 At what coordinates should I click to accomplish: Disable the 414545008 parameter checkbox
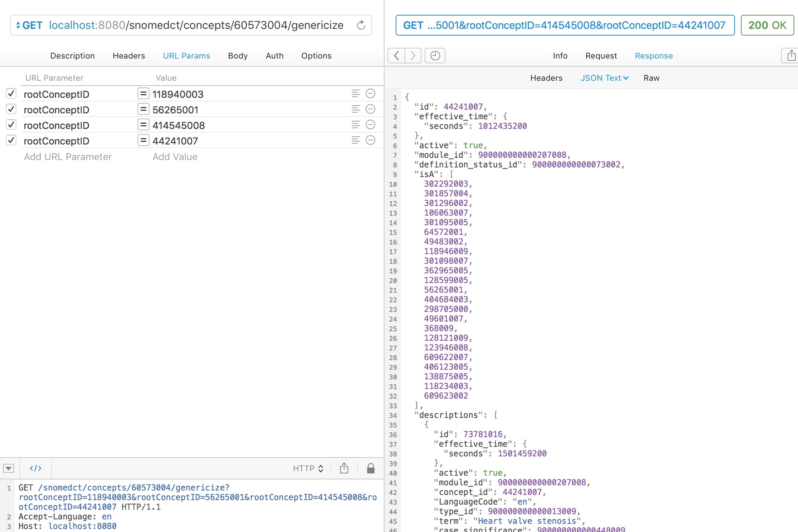point(11,125)
